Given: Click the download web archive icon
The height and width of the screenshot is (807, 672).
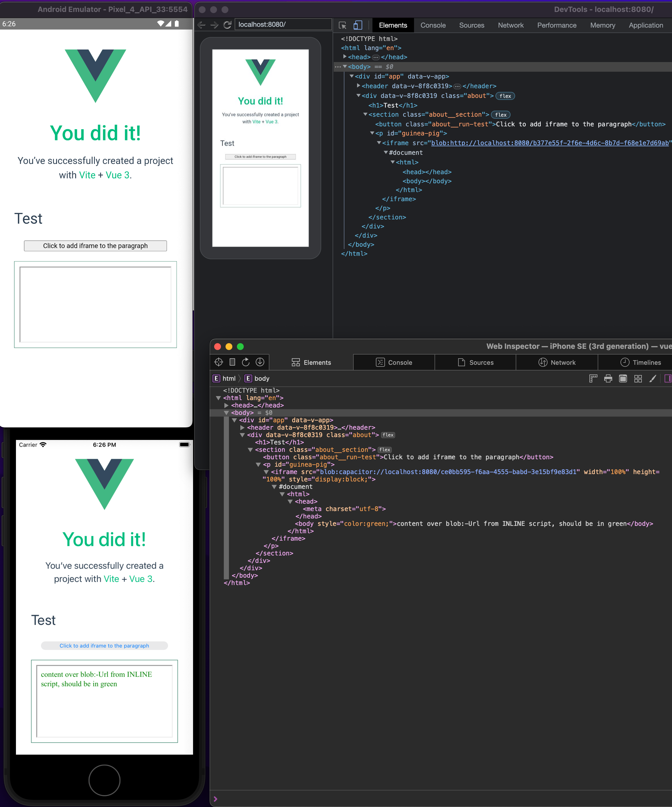Looking at the screenshot, I should (260, 362).
